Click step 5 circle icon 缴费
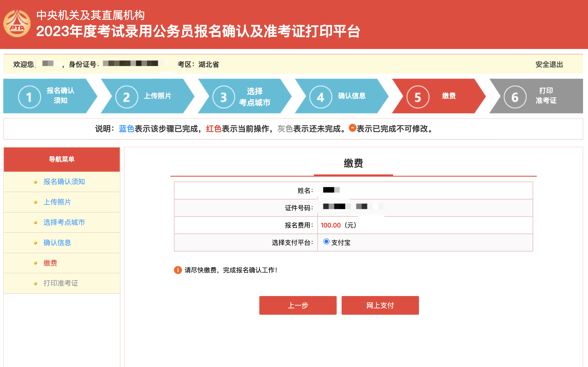588x367 pixels. click(418, 97)
